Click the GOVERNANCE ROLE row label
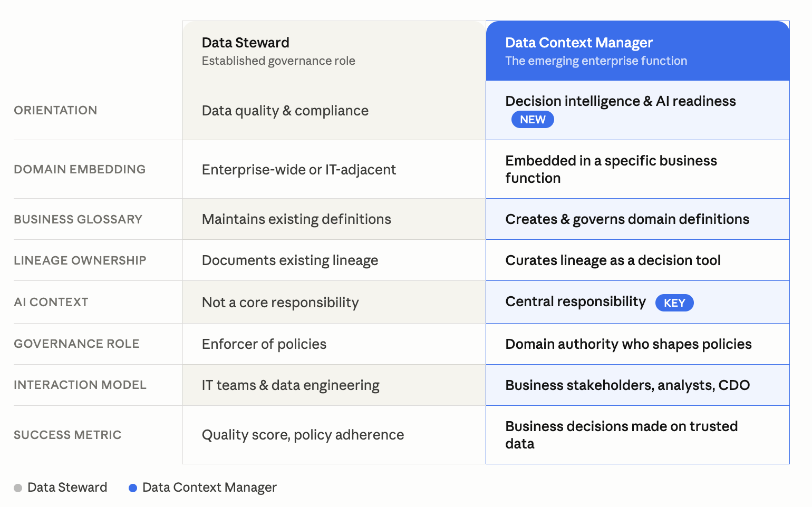The height and width of the screenshot is (507, 812). click(76, 344)
